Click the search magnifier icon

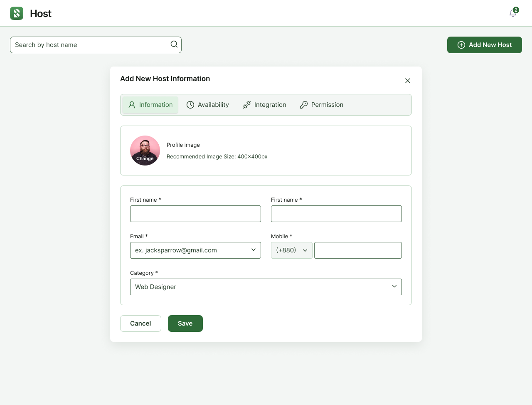174,44
